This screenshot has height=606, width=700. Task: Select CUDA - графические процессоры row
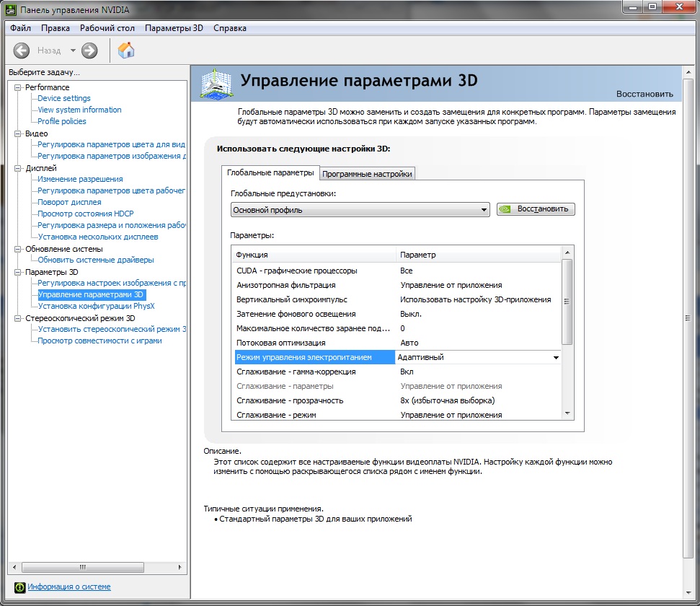pyautogui.click(x=397, y=271)
